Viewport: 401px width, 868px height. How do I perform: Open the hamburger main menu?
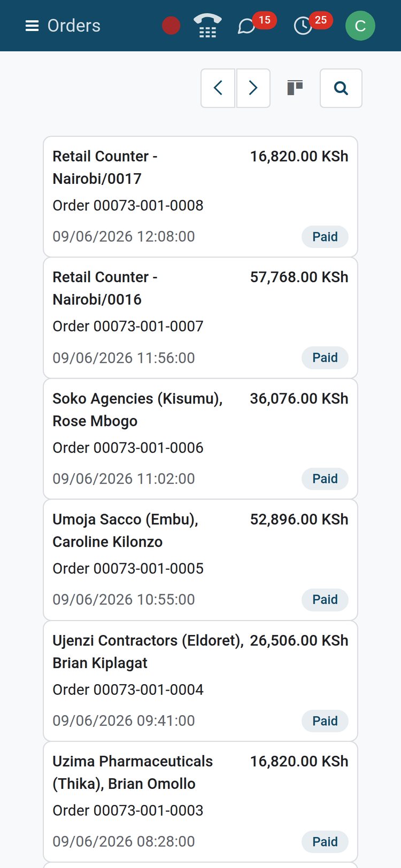(32, 26)
